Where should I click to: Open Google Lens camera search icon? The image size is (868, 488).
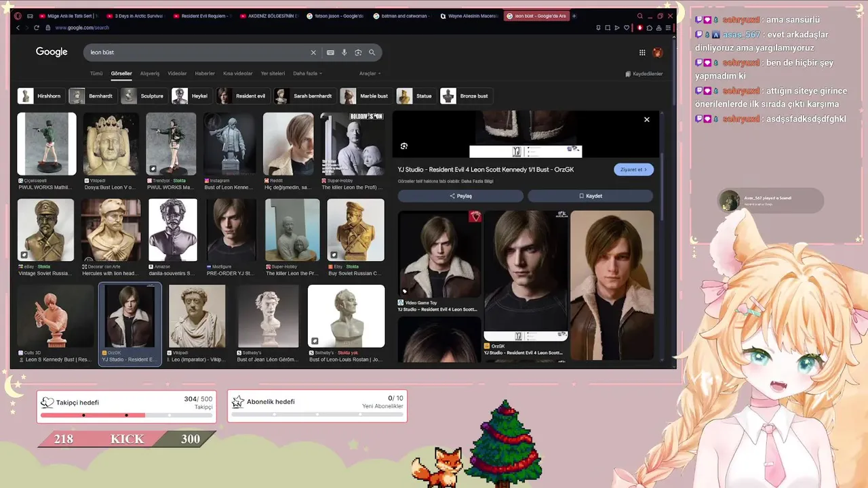358,52
